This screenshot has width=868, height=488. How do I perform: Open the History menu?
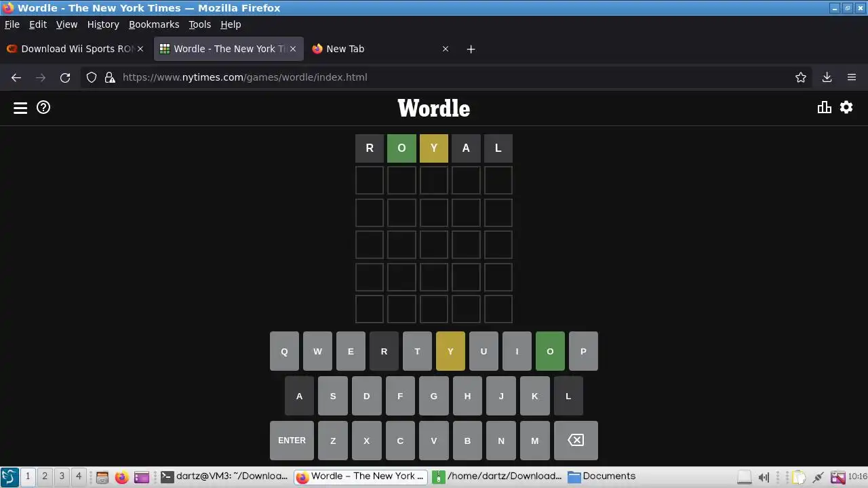click(103, 24)
